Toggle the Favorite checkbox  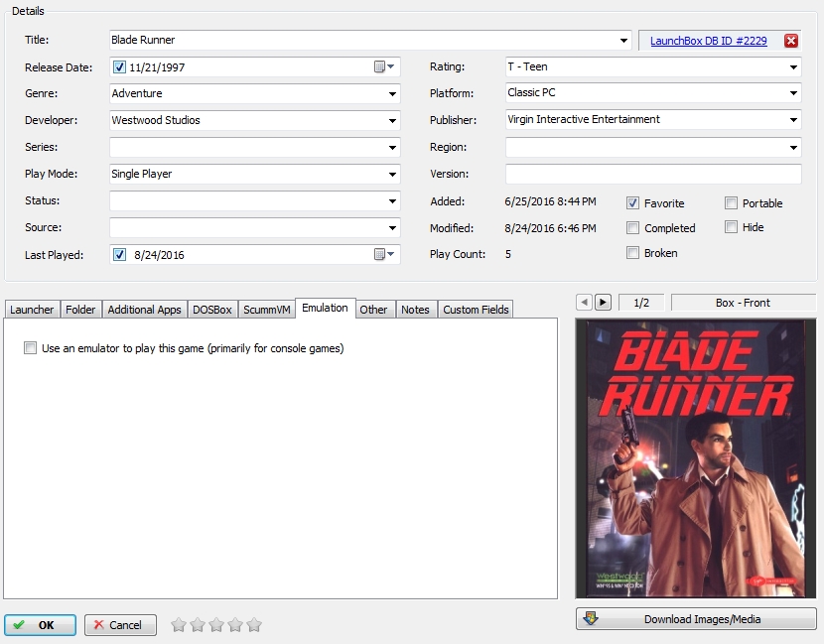point(632,203)
